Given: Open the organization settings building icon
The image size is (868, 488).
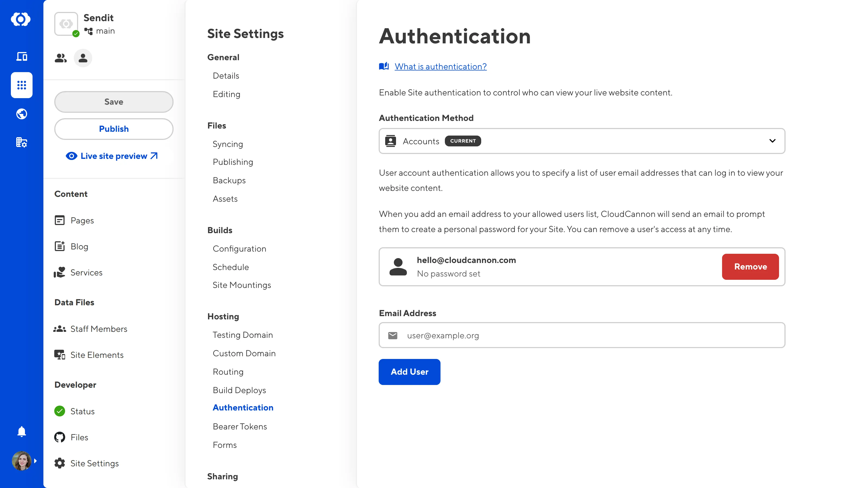Looking at the screenshot, I should [22, 142].
